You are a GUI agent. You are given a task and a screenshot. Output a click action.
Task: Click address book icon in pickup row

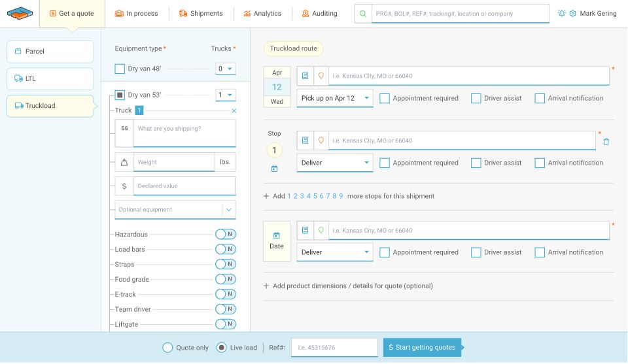click(x=305, y=76)
